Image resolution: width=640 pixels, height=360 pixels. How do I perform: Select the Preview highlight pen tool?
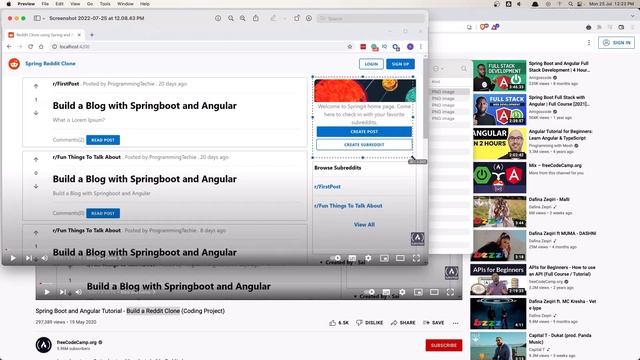[273, 18]
